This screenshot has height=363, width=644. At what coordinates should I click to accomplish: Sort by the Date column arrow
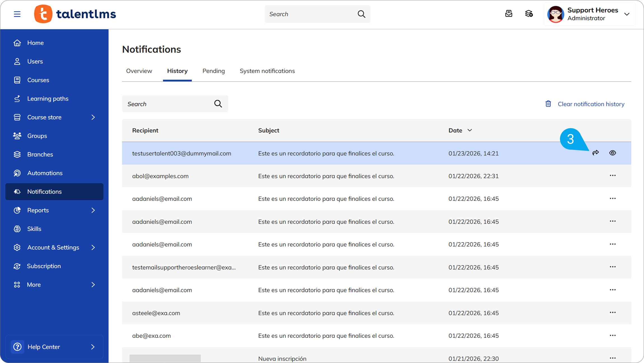(470, 130)
